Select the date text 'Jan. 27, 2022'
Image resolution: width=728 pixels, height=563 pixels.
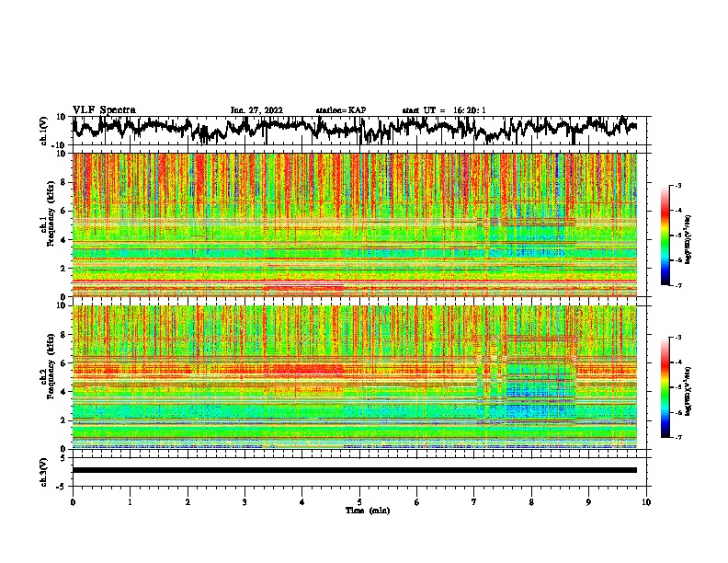pyautogui.click(x=256, y=110)
